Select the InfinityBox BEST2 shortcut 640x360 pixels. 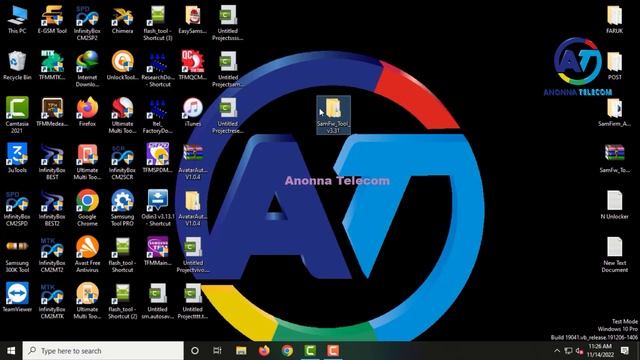(x=52, y=208)
